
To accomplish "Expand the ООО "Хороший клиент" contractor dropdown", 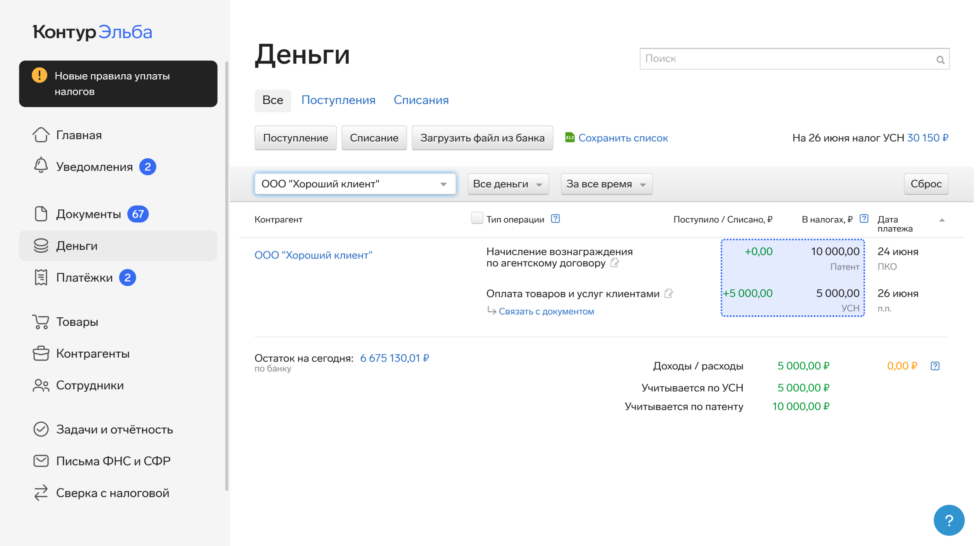I will click(x=355, y=184).
